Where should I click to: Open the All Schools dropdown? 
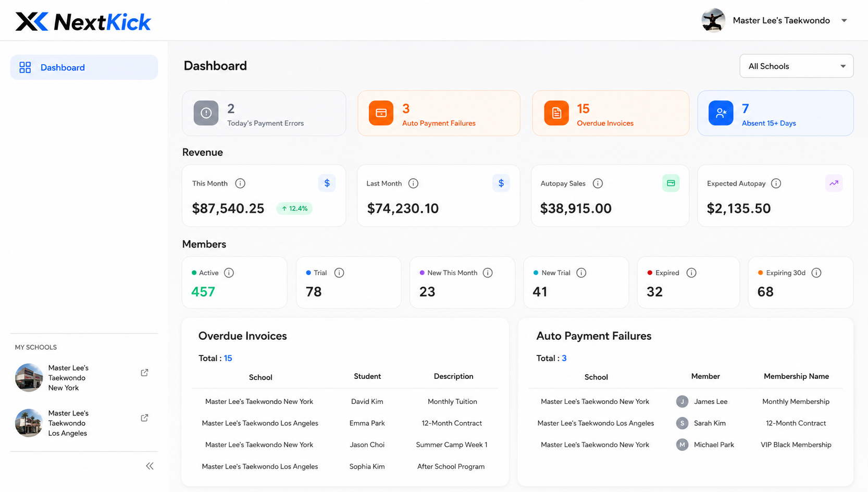796,66
